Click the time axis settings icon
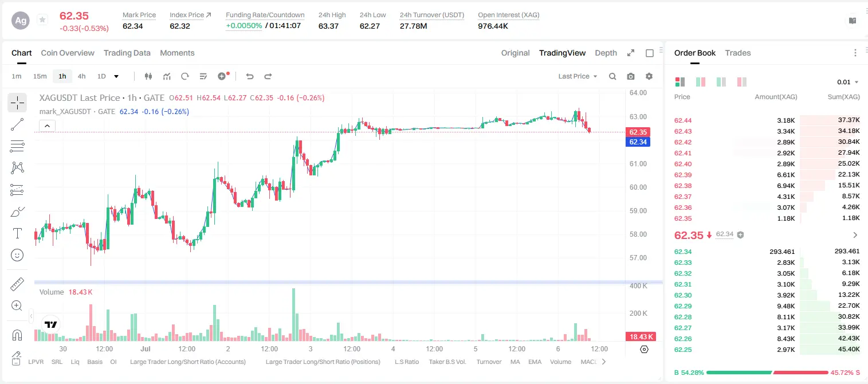This screenshot has width=868, height=384. 644,349
